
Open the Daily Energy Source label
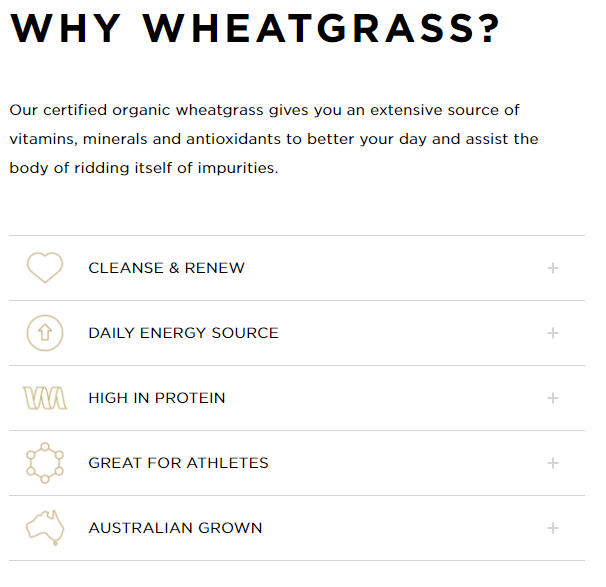tap(183, 333)
